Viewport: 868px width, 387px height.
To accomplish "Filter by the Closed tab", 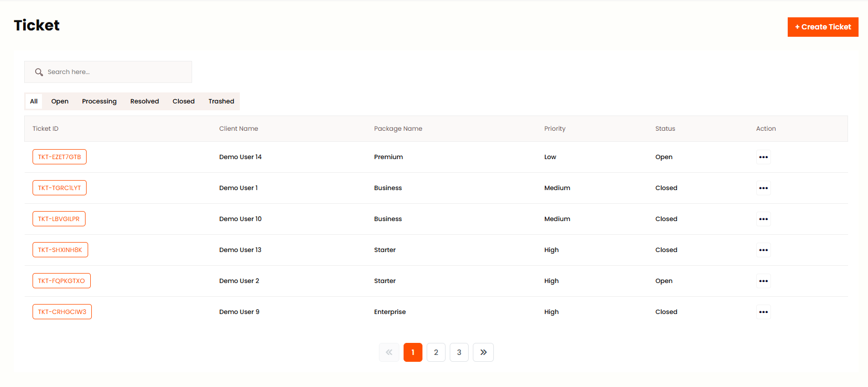I will (183, 101).
